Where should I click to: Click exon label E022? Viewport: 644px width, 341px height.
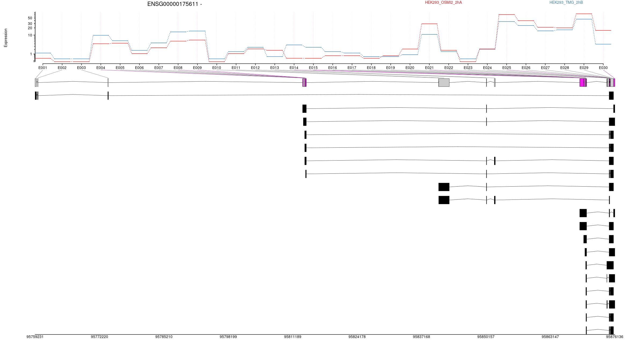click(449, 68)
